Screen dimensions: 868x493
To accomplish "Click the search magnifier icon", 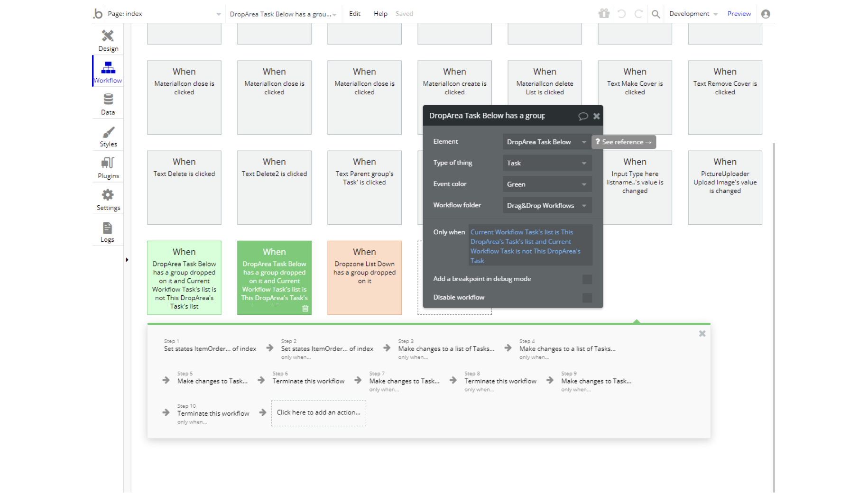I will [656, 14].
